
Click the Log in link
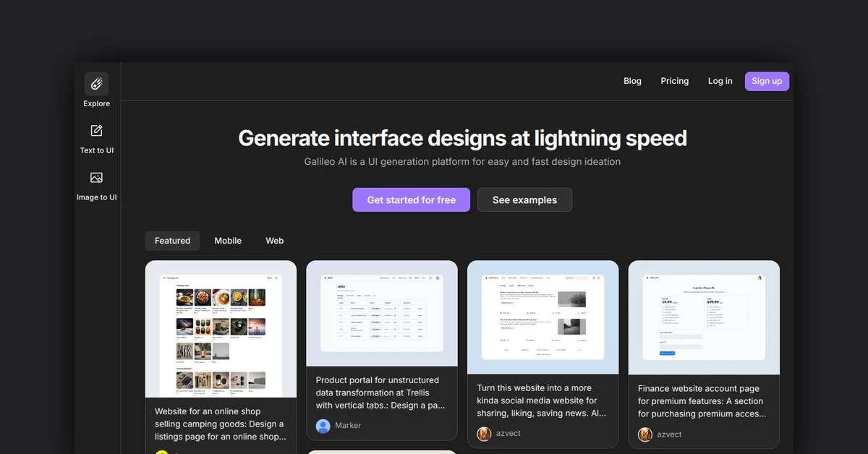click(720, 81)
